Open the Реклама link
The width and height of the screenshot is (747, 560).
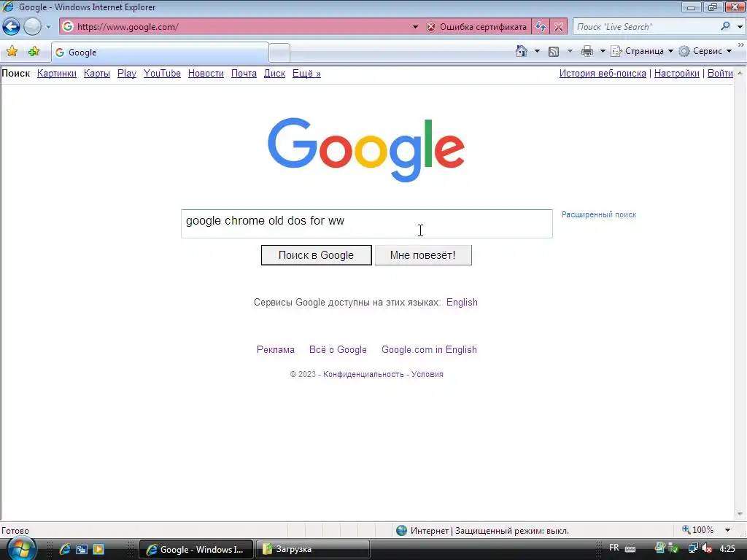coord(275,349)
